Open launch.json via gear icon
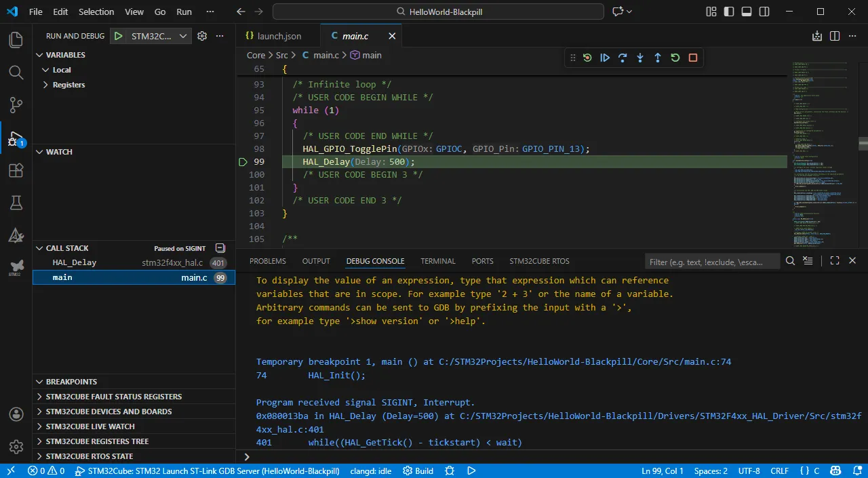Image resolution: width=868 pixels, height=478 pixels. pyautogui.click(x=202, y=36)
